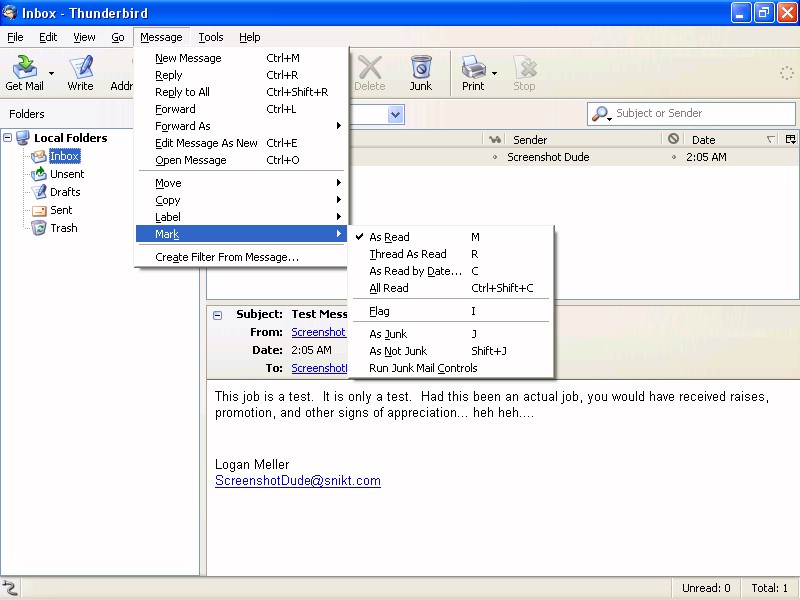The height and width of the screenshot is (600, 800).
Task: Toggle read dot on Screenshot Dude message
Action: pyautogui.click(x=494, y=158)
